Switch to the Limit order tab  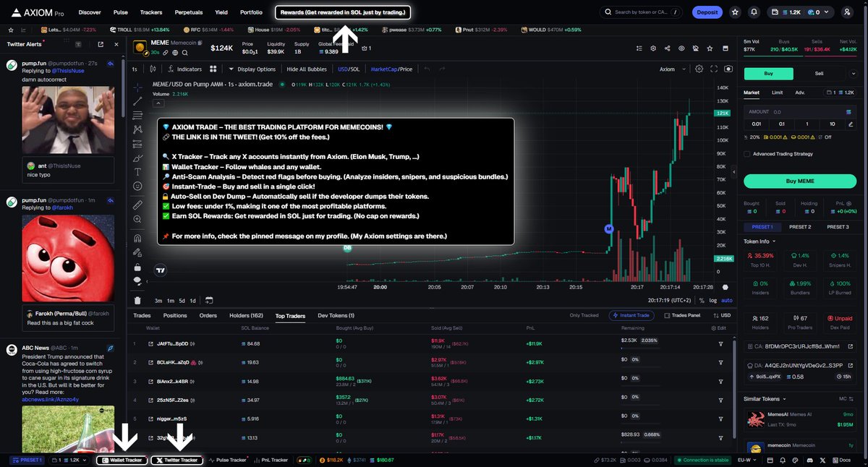pos(777,93)
